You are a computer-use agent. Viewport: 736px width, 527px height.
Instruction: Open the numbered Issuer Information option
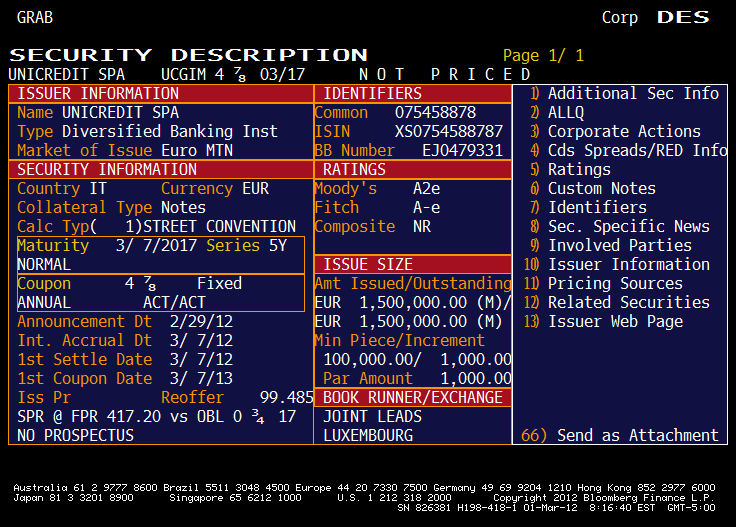tap(617, 265)
